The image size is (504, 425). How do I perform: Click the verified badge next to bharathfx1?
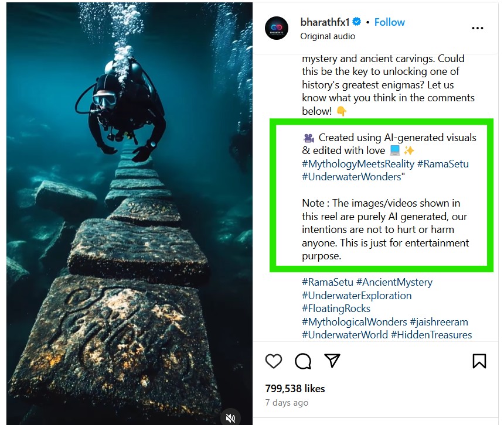(356, 22)
